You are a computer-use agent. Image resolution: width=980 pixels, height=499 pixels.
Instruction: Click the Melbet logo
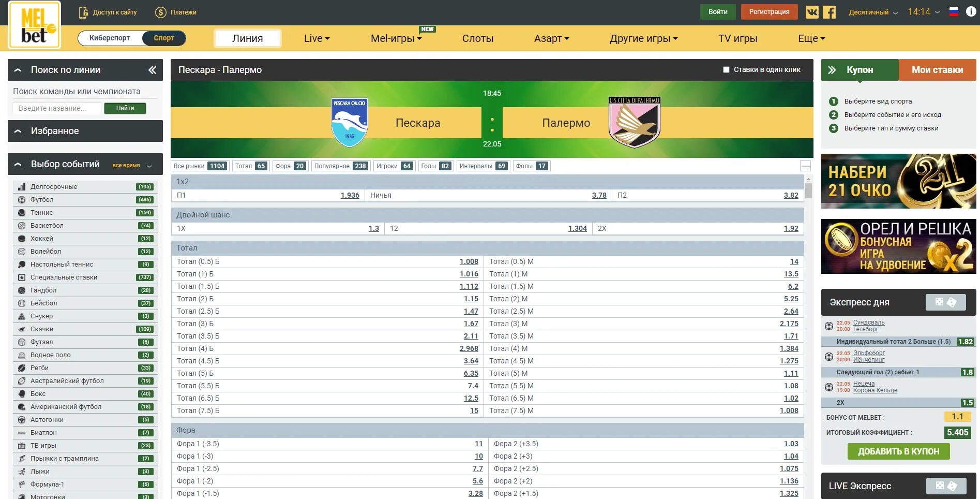[35, 25]
